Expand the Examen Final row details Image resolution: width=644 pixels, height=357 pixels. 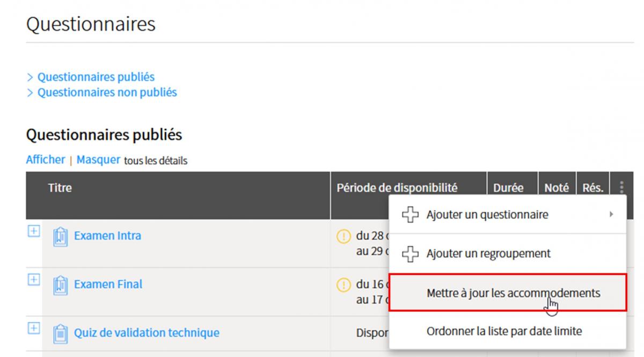coord(33,279)
